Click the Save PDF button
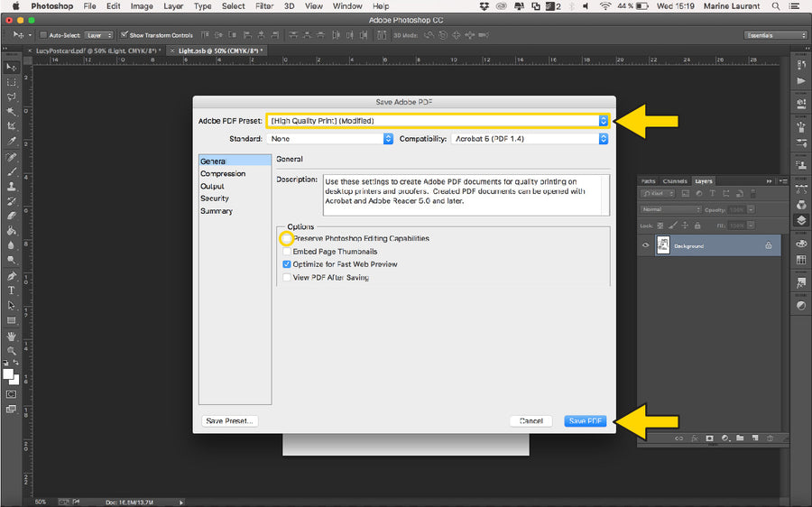This screenshot has height=507, width=812. coord(586,421)
